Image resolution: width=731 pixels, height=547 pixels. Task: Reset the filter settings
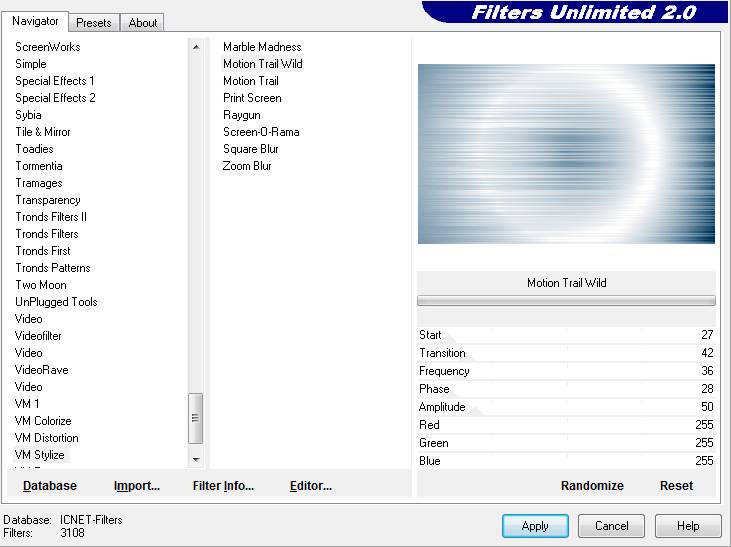pos(676,485)
